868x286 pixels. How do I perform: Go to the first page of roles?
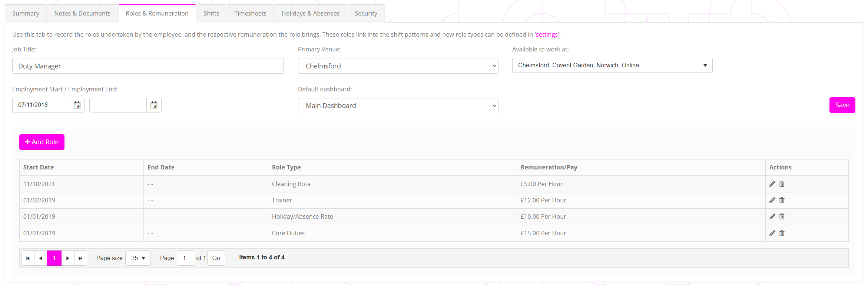pos(28,258)
